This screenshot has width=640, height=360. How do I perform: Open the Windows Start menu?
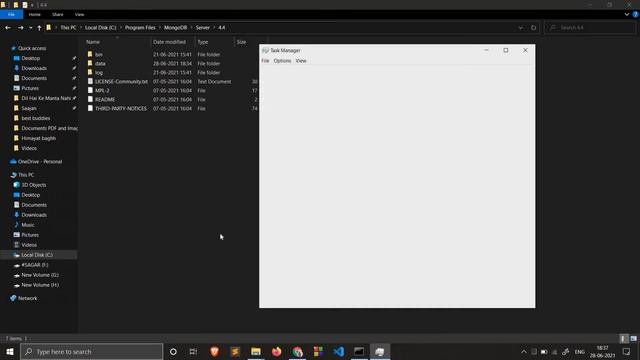[x=10, y=351]
